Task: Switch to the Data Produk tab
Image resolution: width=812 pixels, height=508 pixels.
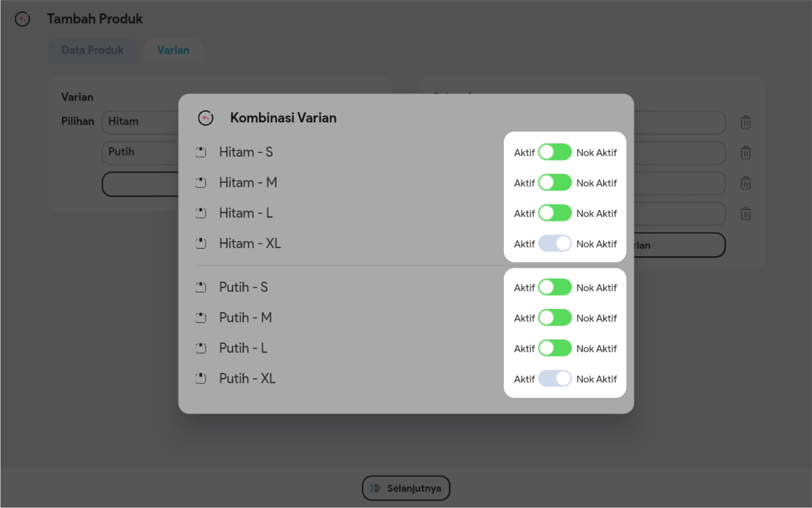Action: [93, 50]
